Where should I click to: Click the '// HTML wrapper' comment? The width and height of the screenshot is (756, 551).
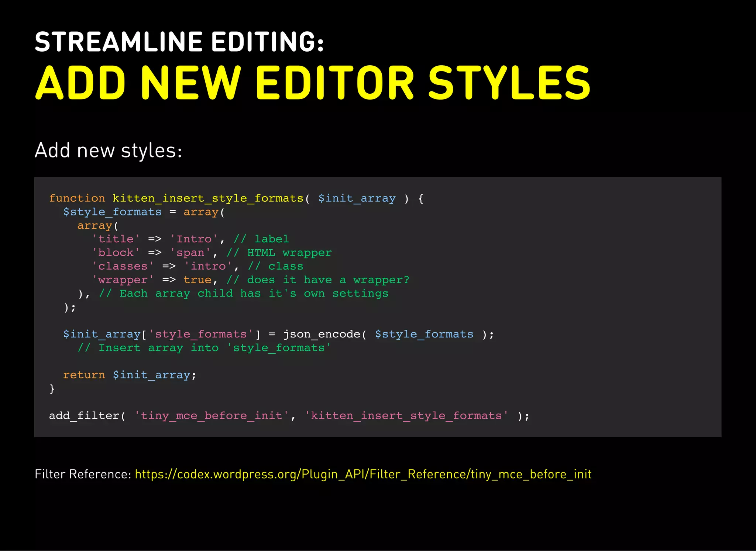[x=279, y=253]
